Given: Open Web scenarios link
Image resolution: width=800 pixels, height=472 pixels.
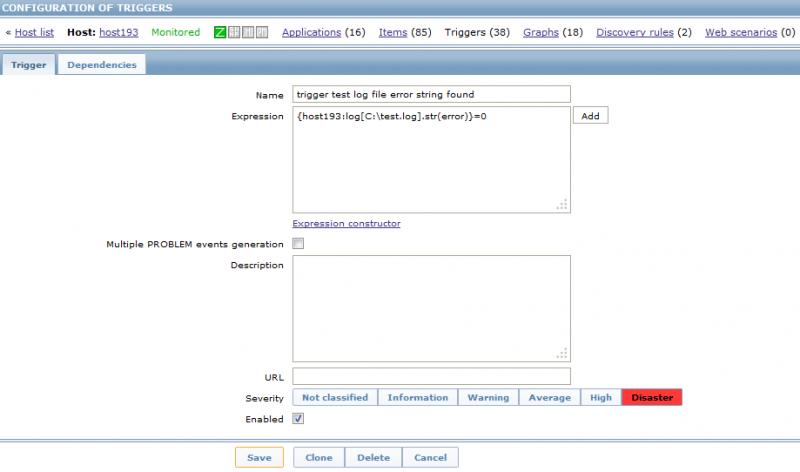Looking at the screenshot, I should pyautogui.click(x=741, y=33).
